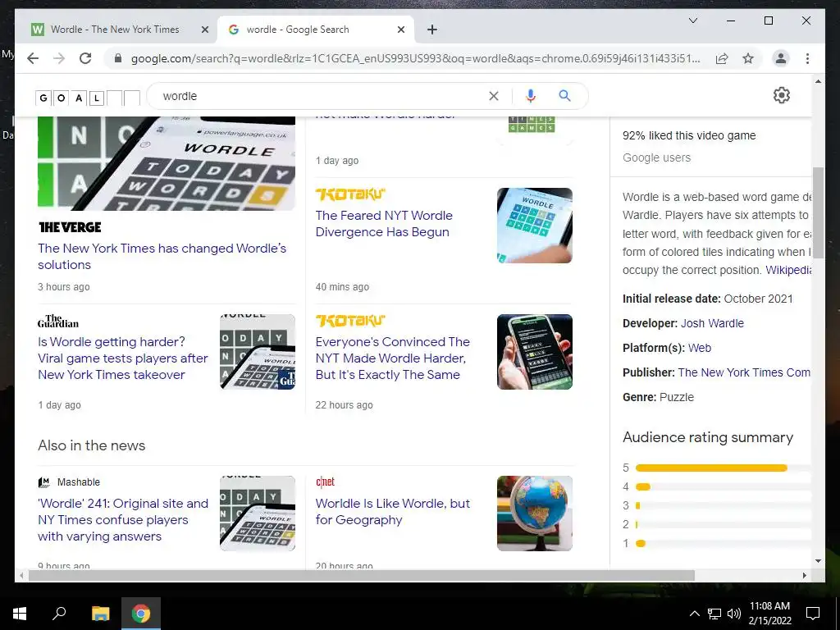Open the tab search dropdown arrow
The height and width of the screenshot is (630, 840).
coord(692,21)
